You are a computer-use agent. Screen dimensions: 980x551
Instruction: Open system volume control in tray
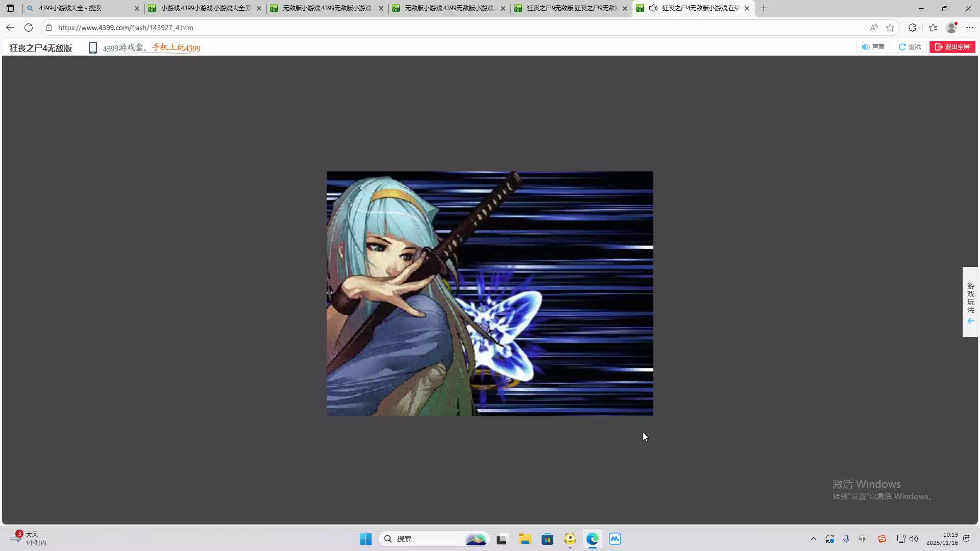[914, 539]
